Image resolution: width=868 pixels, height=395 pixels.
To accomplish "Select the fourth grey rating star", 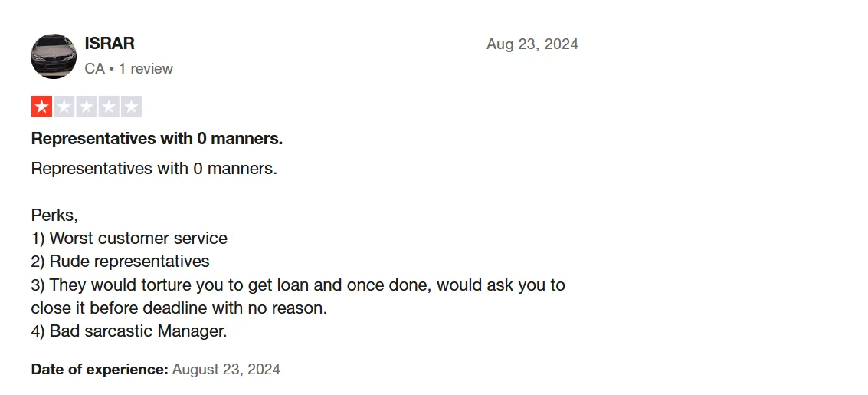I will point(109,107).
